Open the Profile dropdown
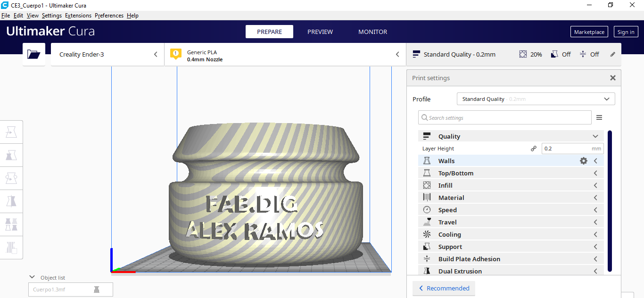This screenshot has width=644, height=298. [x=536, y=99]
